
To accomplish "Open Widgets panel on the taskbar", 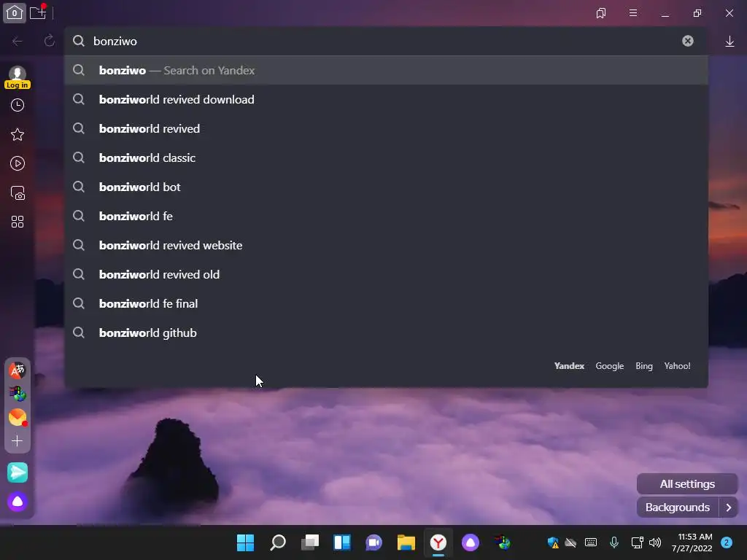I will (x=342, y=542).
